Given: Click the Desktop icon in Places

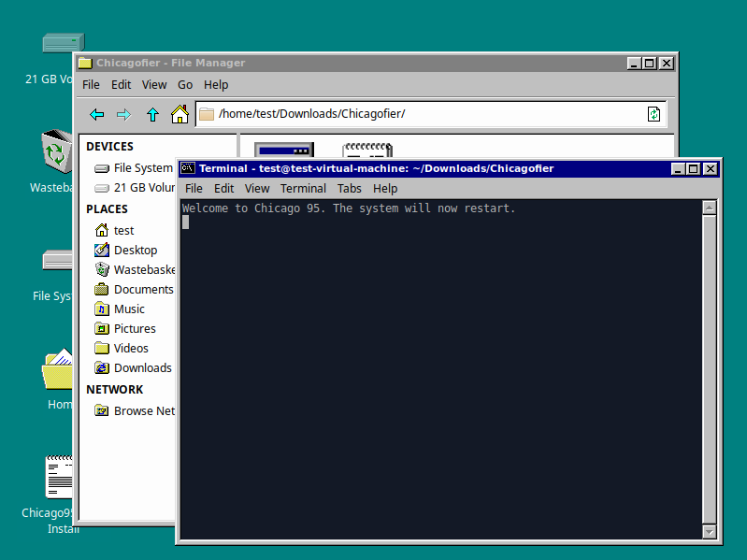Looking at the screenshot, I should tap(102, 250).
